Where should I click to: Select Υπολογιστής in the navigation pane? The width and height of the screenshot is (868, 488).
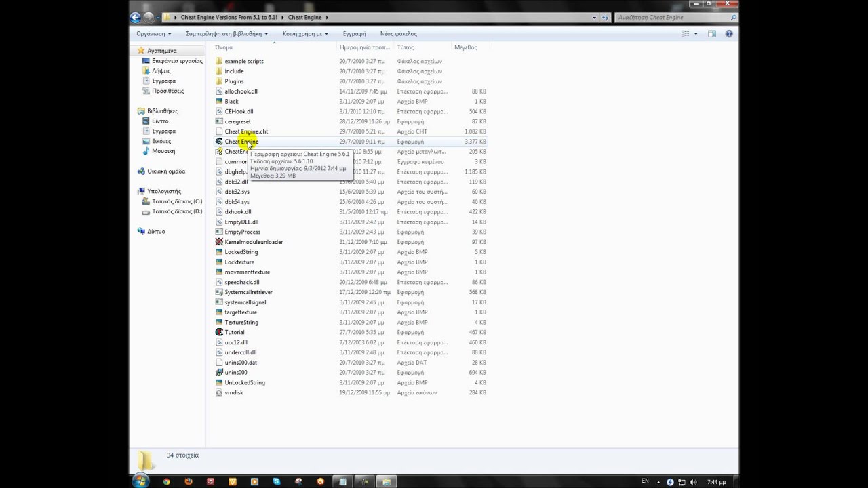pyautogui.click(x=164, y=191)
